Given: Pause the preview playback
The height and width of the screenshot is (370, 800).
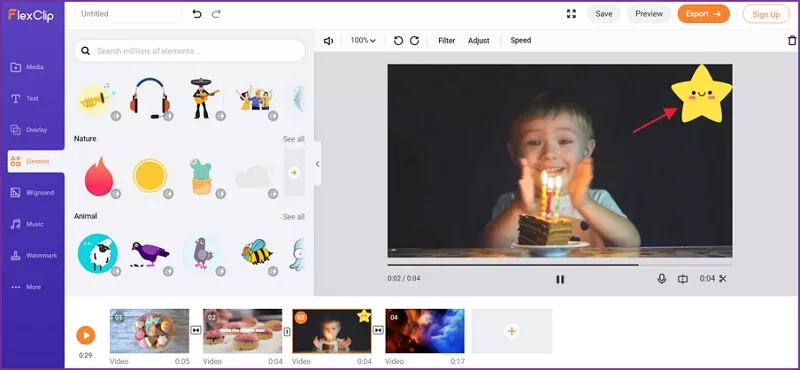Looking at the screenshot, I should tap(560, 279).
